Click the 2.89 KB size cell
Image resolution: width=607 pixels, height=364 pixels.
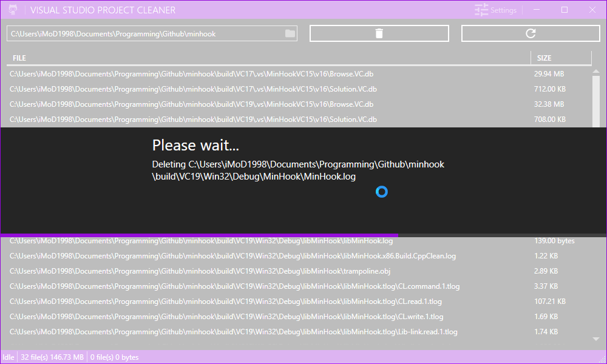pyautogui.click(x=546, y=271)
